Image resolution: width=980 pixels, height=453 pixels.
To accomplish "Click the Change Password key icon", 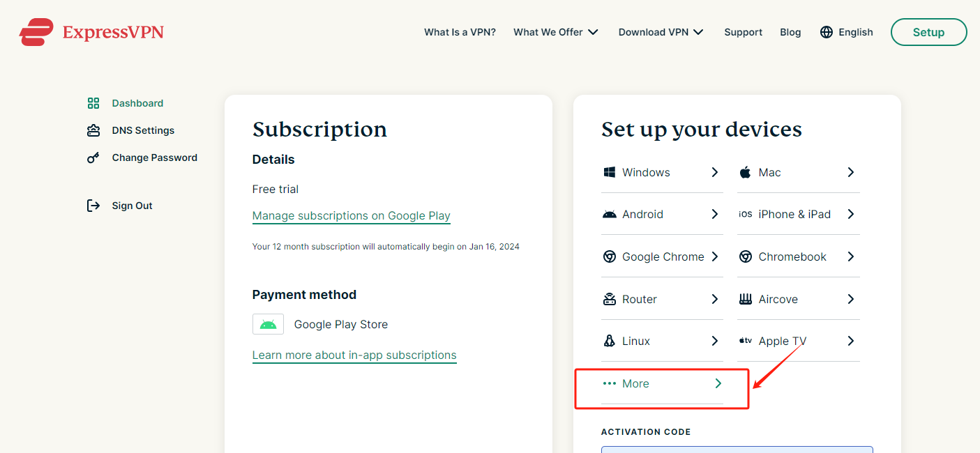I will tap(93, 158).
